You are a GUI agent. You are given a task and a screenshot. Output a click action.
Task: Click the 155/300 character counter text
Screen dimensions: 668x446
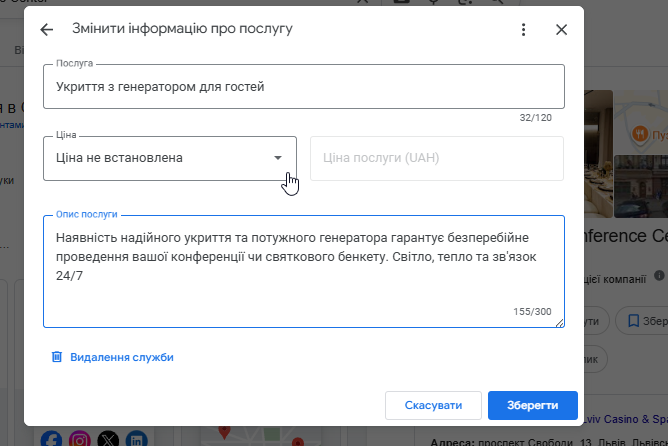[x=532, y=311]
